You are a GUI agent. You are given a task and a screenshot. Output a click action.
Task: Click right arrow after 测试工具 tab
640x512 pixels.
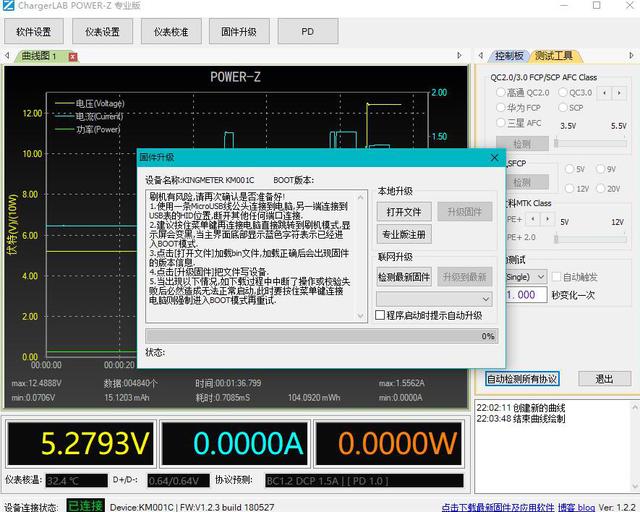[631, 56]
